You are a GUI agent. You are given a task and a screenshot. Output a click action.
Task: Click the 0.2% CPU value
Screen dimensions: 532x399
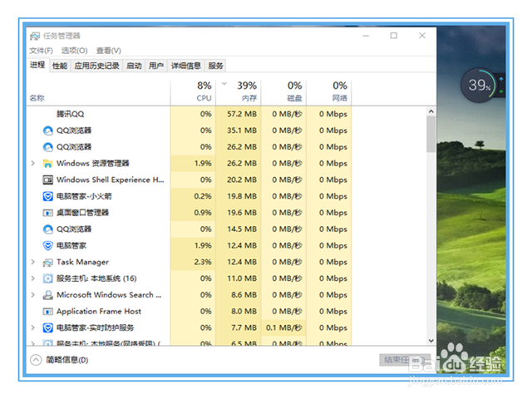[x=203, y=196]
